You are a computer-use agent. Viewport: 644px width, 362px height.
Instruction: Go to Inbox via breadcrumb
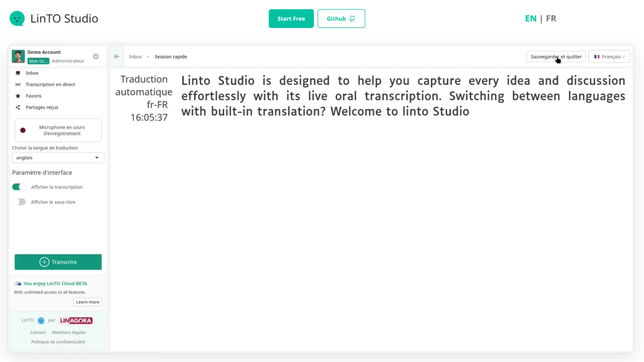(x=135, y=57)
